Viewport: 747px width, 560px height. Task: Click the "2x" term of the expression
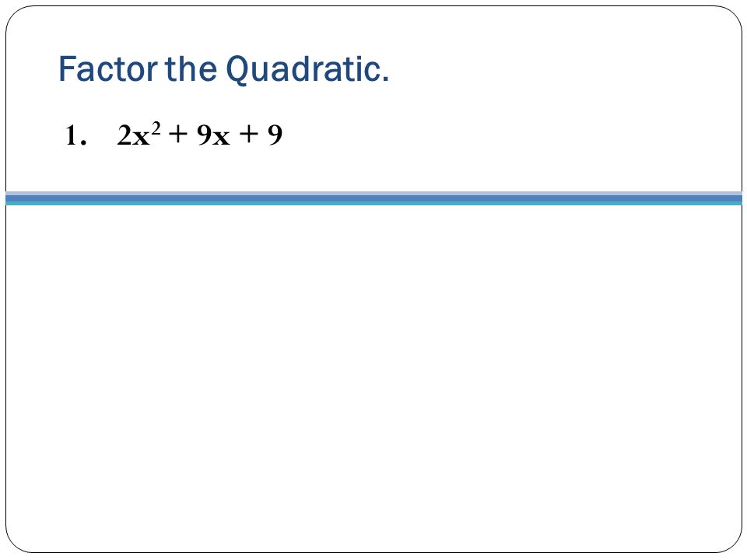tap(133, 135)
